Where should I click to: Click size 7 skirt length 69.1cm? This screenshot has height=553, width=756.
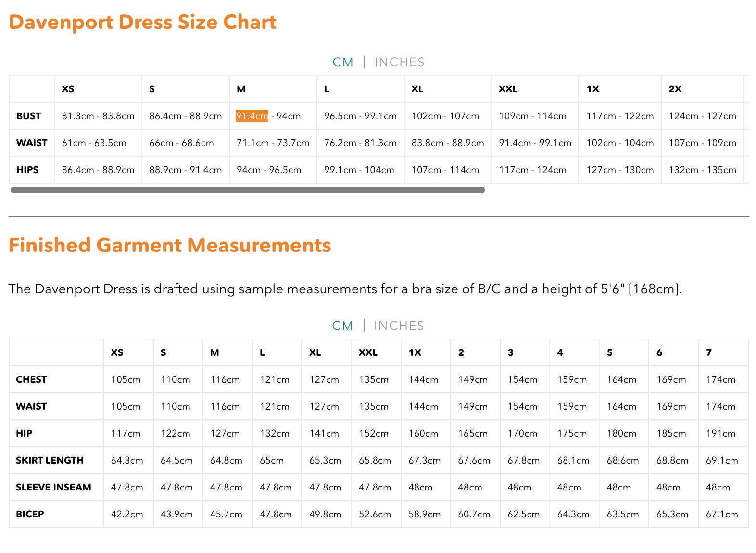coord(722,460)
